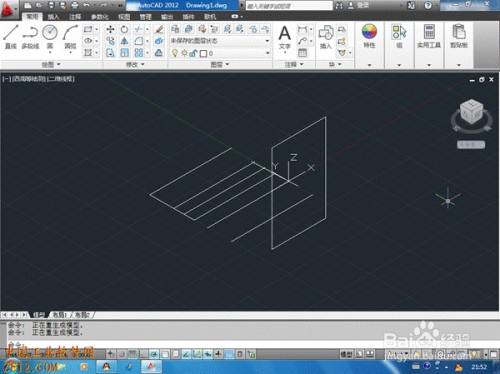Click the ViewCube in the drawing area
Screen dimensions: 500x374
471,112
